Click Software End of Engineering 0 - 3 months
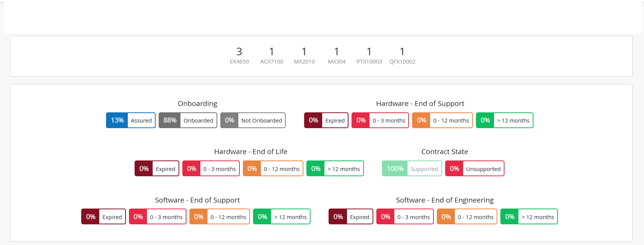The image size is (644, 245). click(405, 217)
